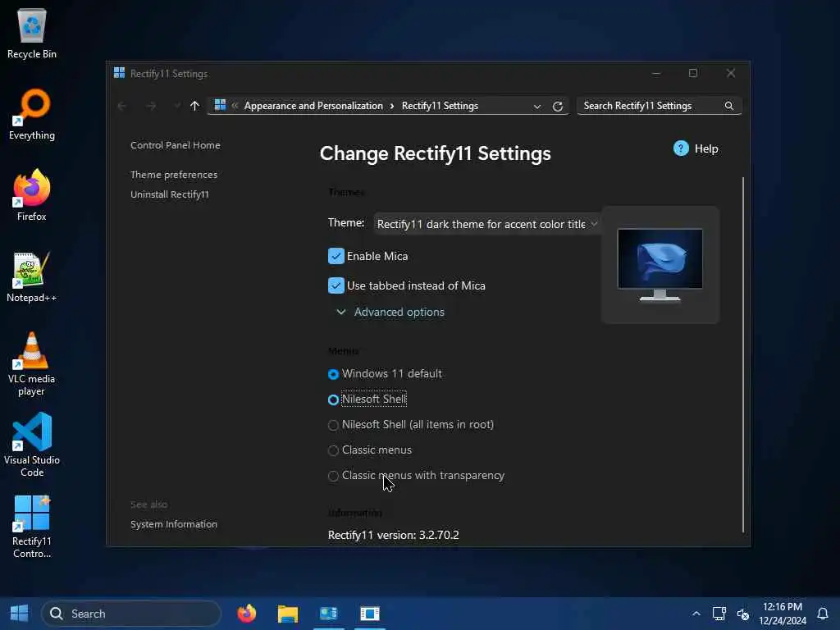The width and height of the screenshot is (840, 630).
Task: Launch VLC media player from the desktop
Action: [x=32, y=363]
